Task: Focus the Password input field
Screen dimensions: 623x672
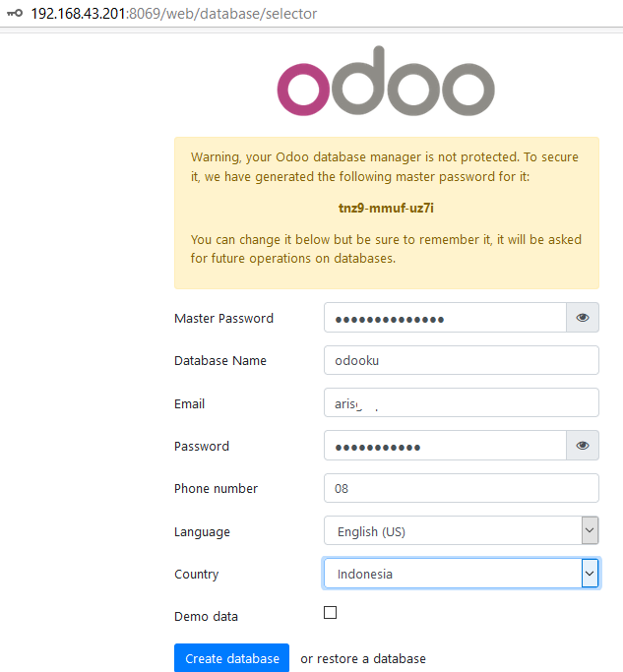Action: tap(445, 446)
